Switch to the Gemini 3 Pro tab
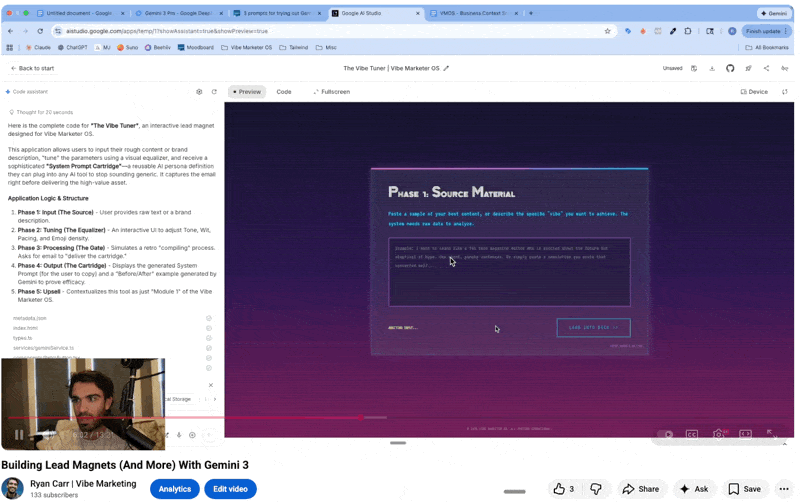Screen dimensions: 800x502 click(x=178, y=13)
